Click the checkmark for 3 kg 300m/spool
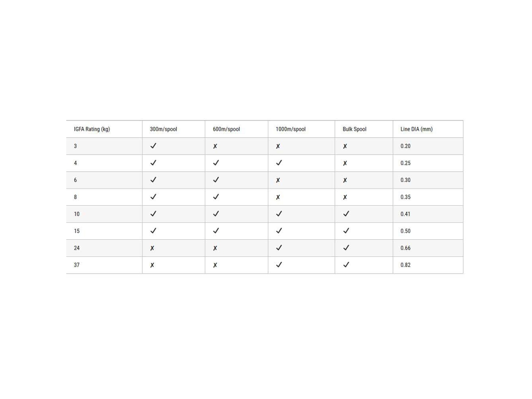This screenshot has height=399, width=532. point(154,146)
